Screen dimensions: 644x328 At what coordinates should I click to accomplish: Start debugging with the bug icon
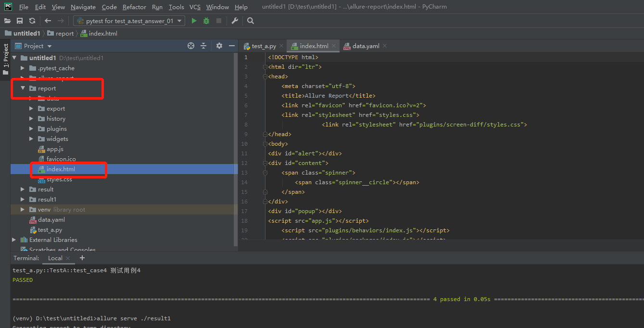(x=206, y=21)
